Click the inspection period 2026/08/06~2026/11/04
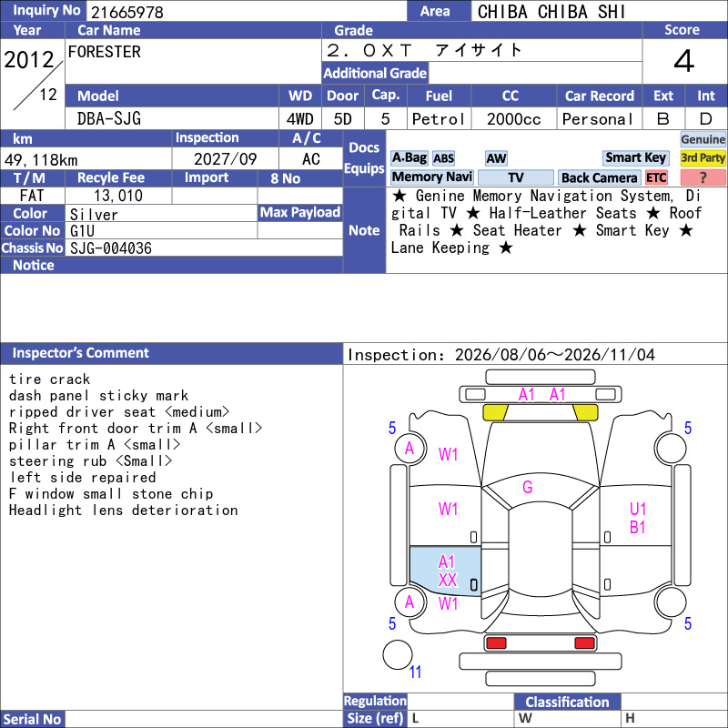 [555, 355]
